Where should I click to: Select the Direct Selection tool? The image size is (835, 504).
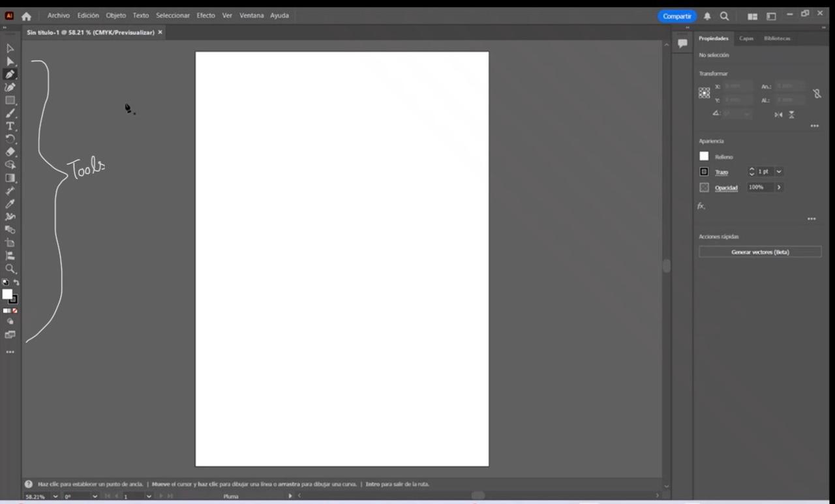pos(10,61)
